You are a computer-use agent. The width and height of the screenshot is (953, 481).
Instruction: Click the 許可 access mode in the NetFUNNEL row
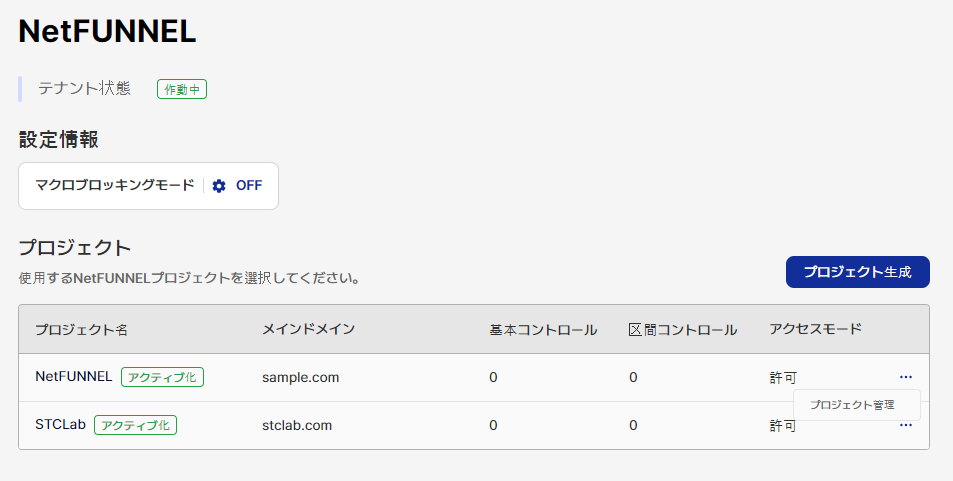(782, 378)
